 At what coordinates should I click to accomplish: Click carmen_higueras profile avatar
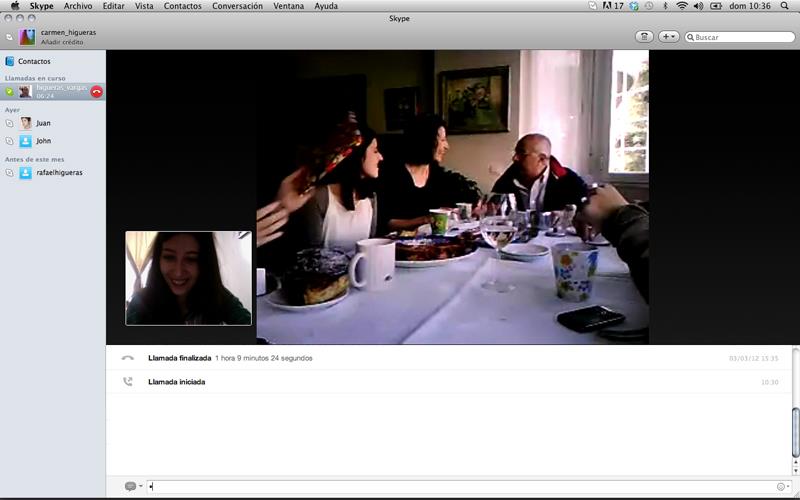tap(27, 37)
